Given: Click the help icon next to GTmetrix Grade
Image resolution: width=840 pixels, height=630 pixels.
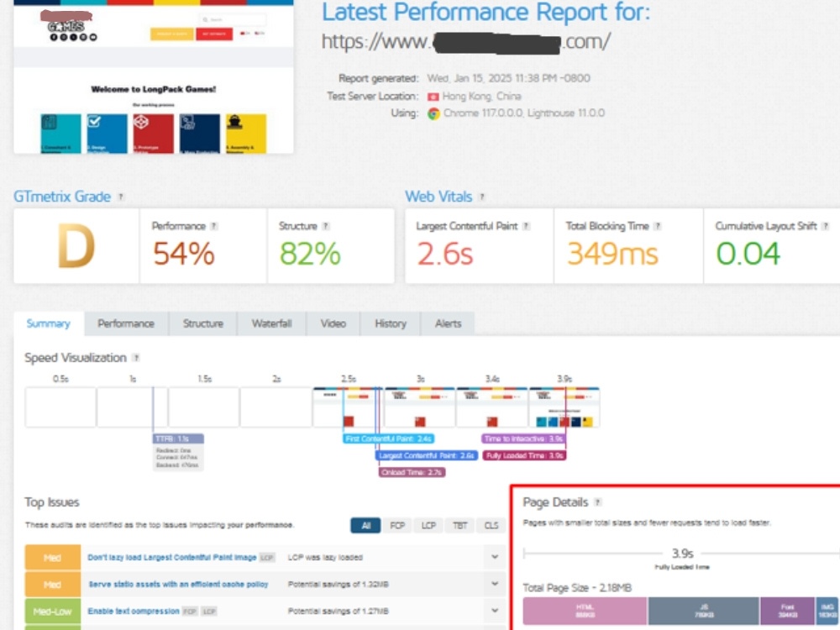Looking at the screenshot, I should [120, 197].
